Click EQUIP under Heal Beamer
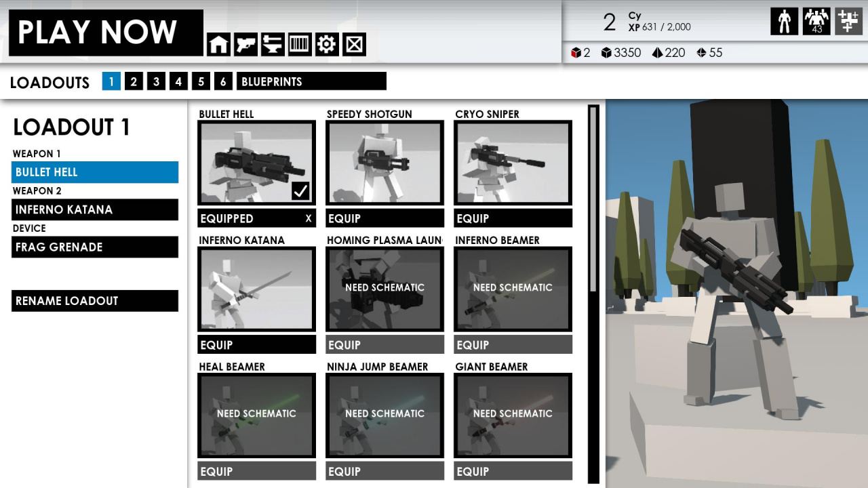 click(256, 471)
